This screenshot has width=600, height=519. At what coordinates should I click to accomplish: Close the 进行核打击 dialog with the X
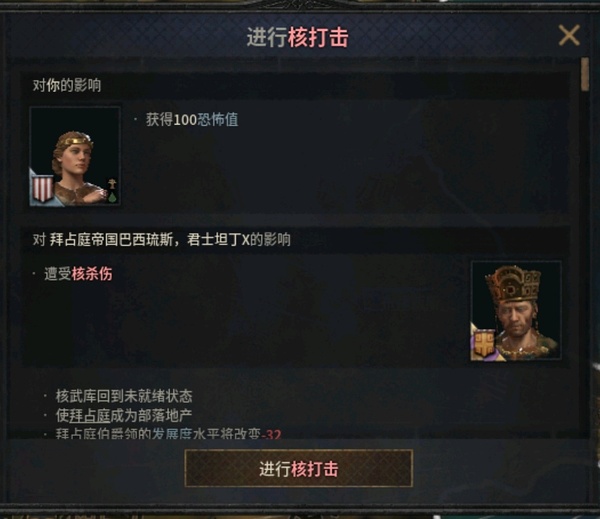pyautogui.click(x=569, y=35)
